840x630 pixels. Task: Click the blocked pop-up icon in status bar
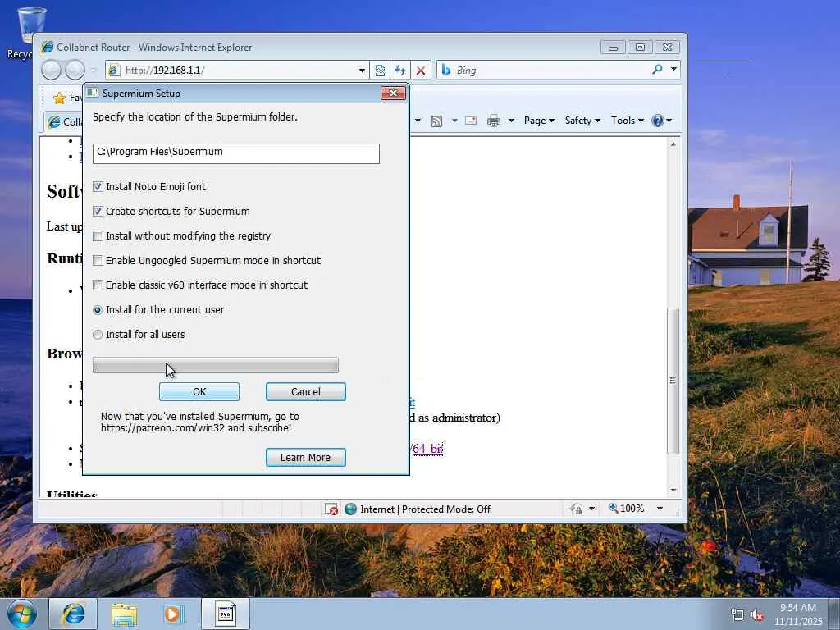(331, 509)
